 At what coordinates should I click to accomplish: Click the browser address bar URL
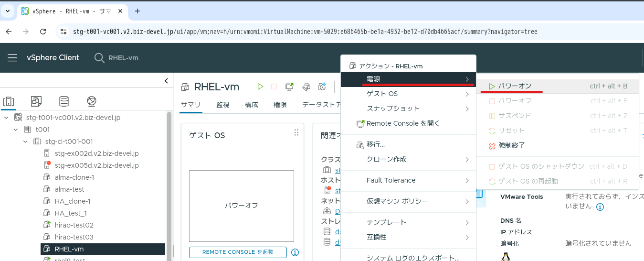click(x=305, y=32)
